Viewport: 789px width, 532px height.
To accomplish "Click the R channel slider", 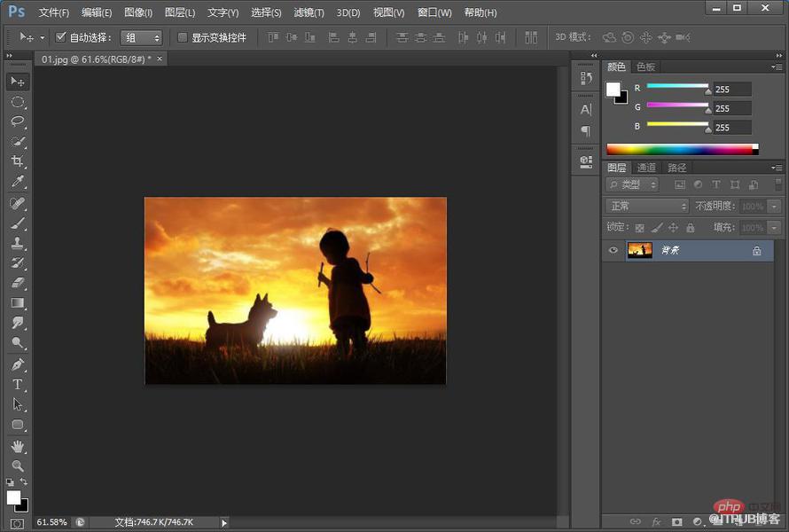I will click(x=677, y=86).
